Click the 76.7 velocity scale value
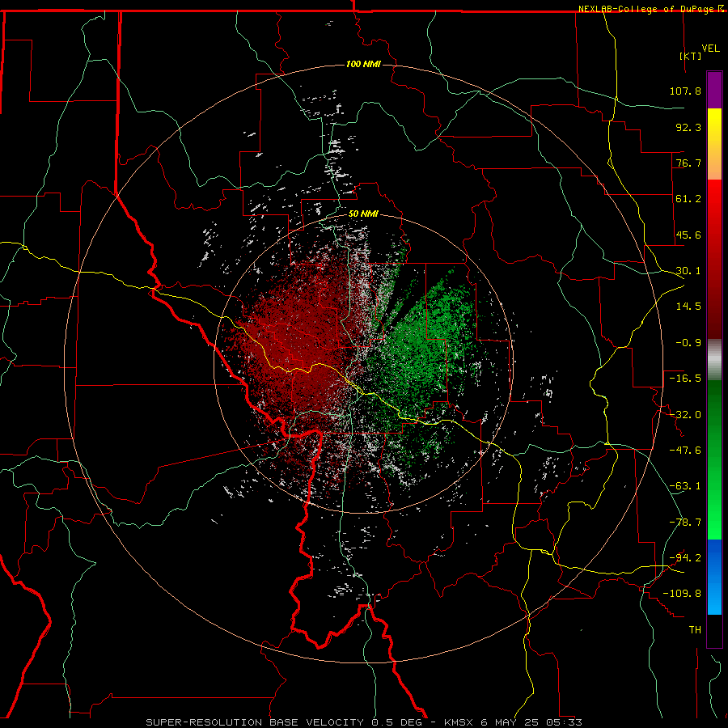Viewport: 728px width, 728px height. (688, 163)
